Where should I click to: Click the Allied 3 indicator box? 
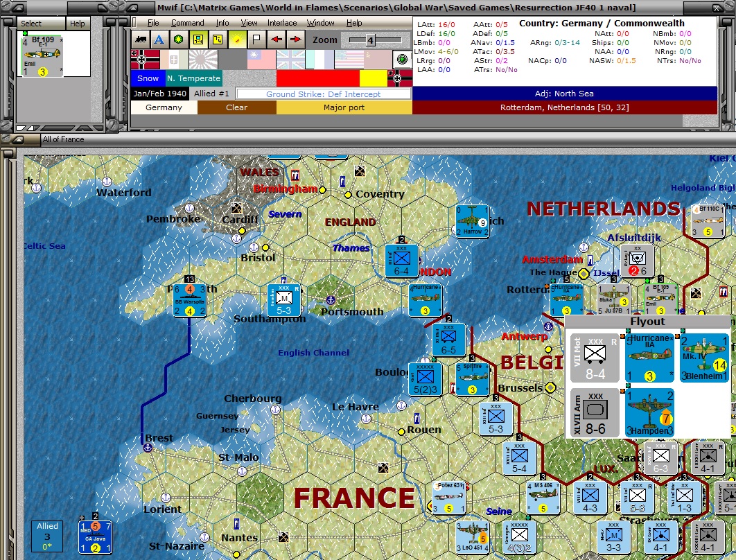pyautogui.click(x=47, y=536)
